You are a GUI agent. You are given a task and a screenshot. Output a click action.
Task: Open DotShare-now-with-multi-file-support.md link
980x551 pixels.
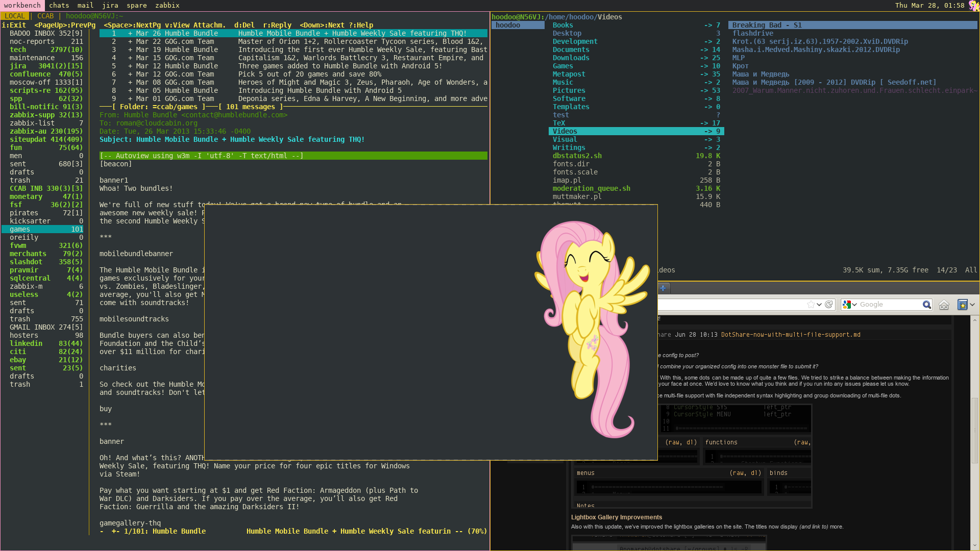point(790,335)
